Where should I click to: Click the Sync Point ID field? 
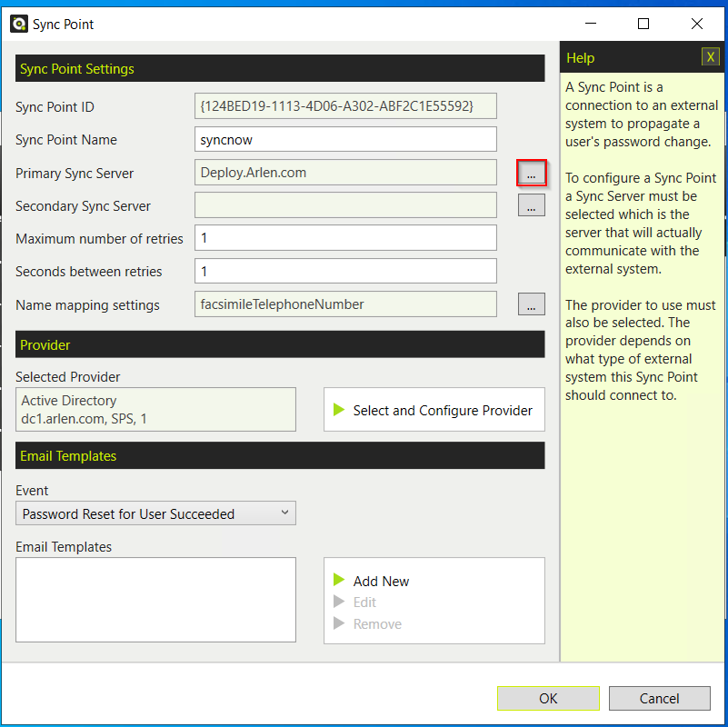[x=345, y=105]
